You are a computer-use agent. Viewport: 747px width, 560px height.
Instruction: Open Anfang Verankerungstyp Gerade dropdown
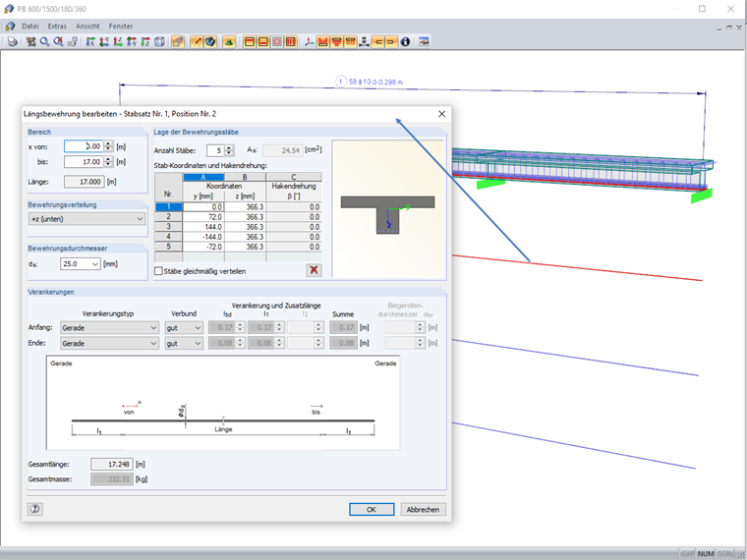[109, 327]
